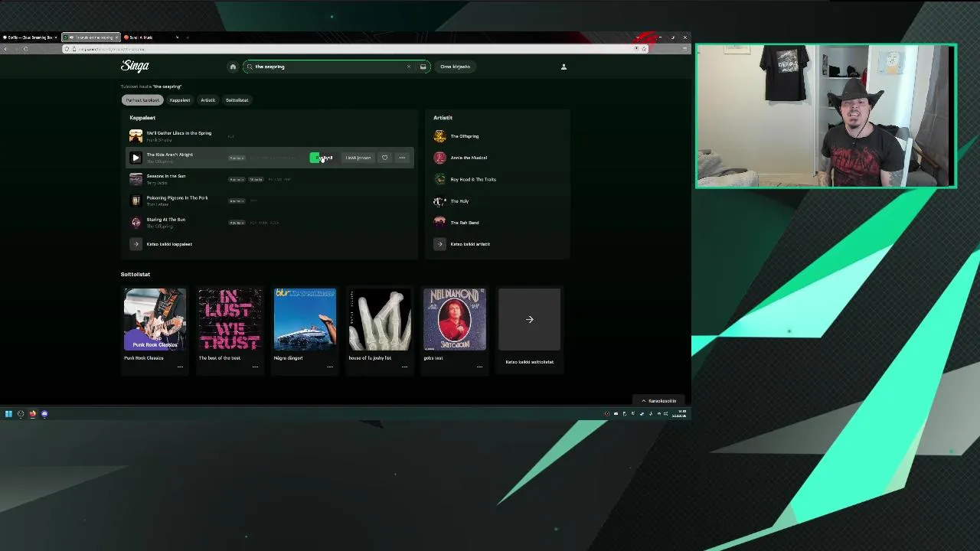Clear the search field with the X icon
Image resolution: width=980 pixels, height=551 pixels.
pyautogui.click(x=408, y=67)
